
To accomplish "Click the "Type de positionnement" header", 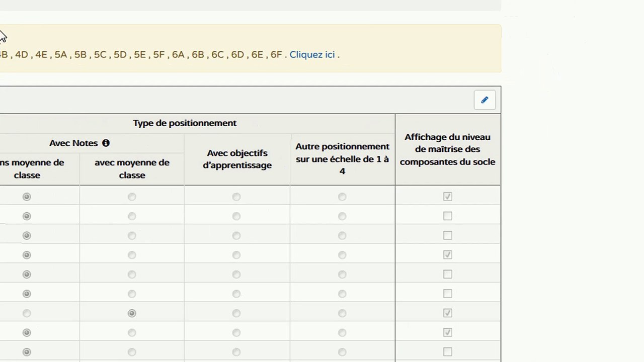I will tap(185, 123).
